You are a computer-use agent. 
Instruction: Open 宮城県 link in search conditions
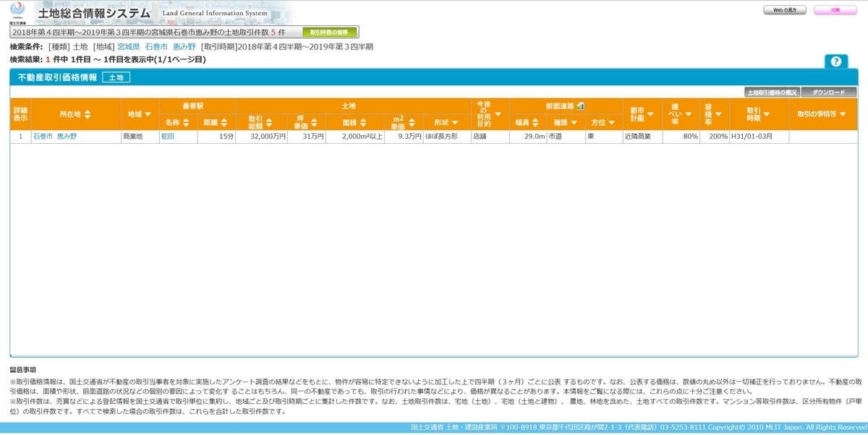pyautogui.click(x=129, y=46)
